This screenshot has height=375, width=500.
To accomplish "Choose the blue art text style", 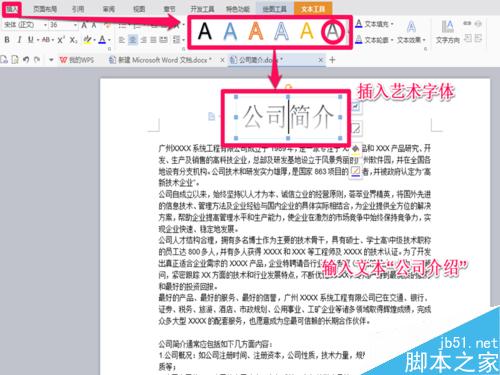I will pyautogui.click(x=230, y=32).
